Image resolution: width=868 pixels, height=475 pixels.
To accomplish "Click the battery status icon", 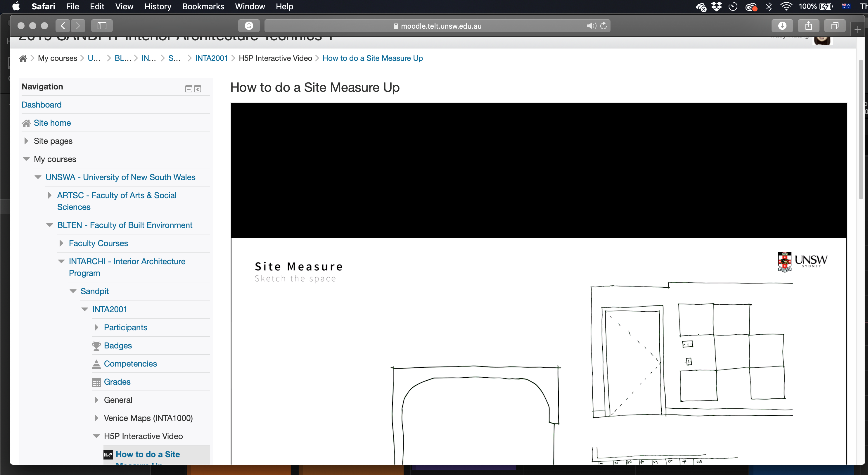I will [x=826, y=6].
